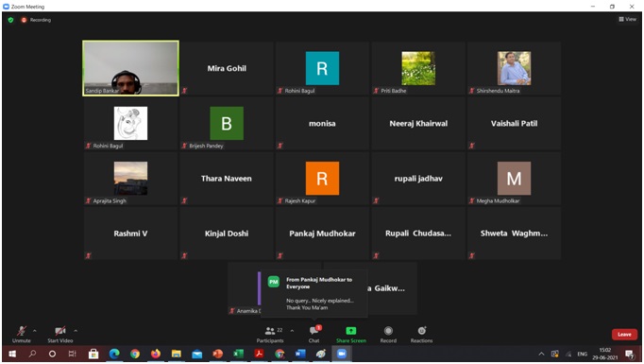Open Windows taskbar search
Screen dimensions: 644x364
[32, 354]
